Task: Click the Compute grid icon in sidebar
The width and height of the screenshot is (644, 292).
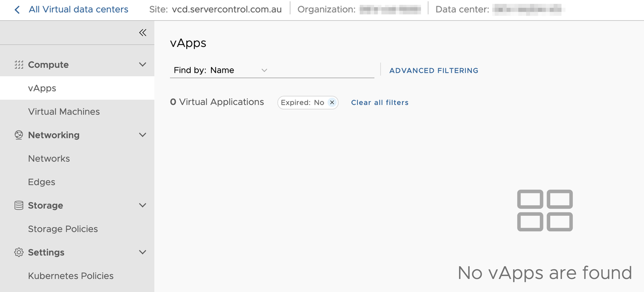Action: coord(19,65)
